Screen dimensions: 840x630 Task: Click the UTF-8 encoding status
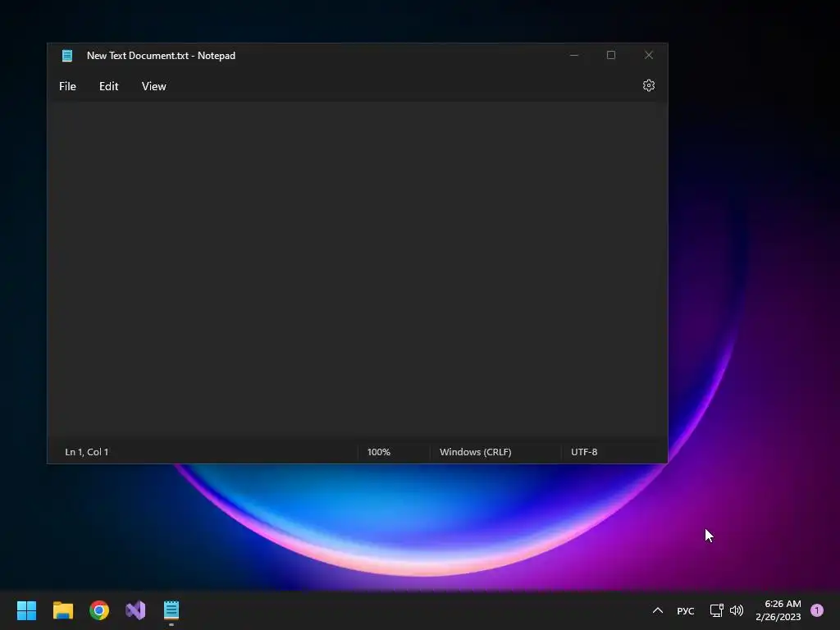click(584, 452)
